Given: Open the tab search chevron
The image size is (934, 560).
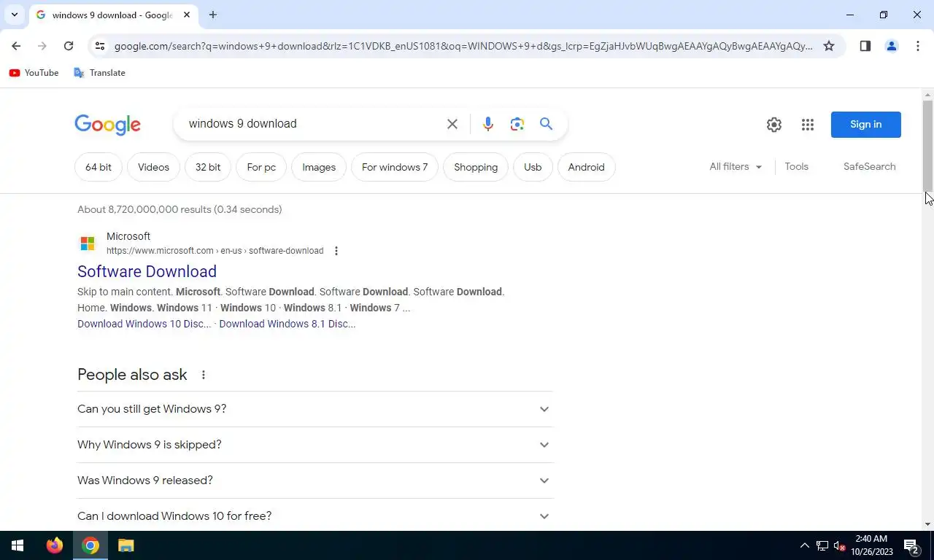Looking at the screenshot, I should [14, 15].
